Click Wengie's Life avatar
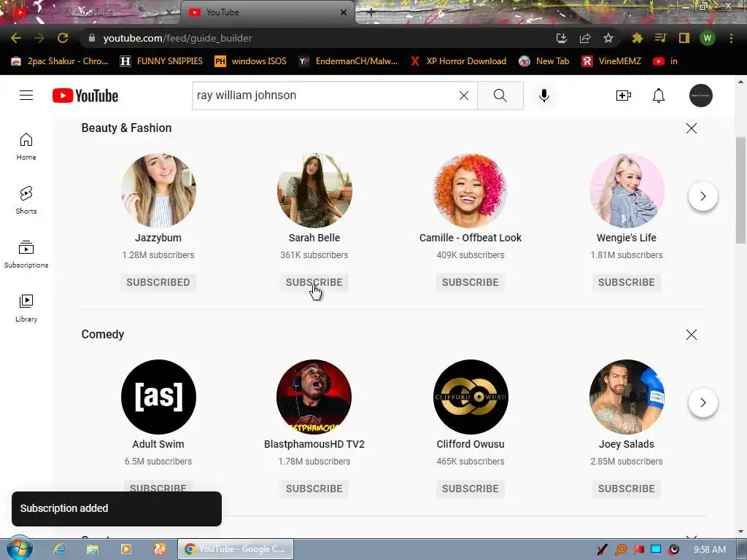 [x=627, y=190]
